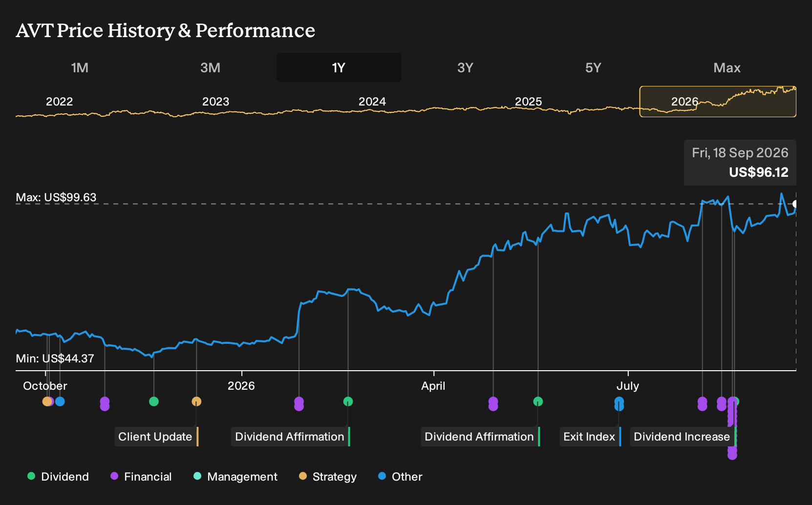The height and width of the screenshot is (505, 812).
Task: Click the April axis label
Action: coord(433,386)
